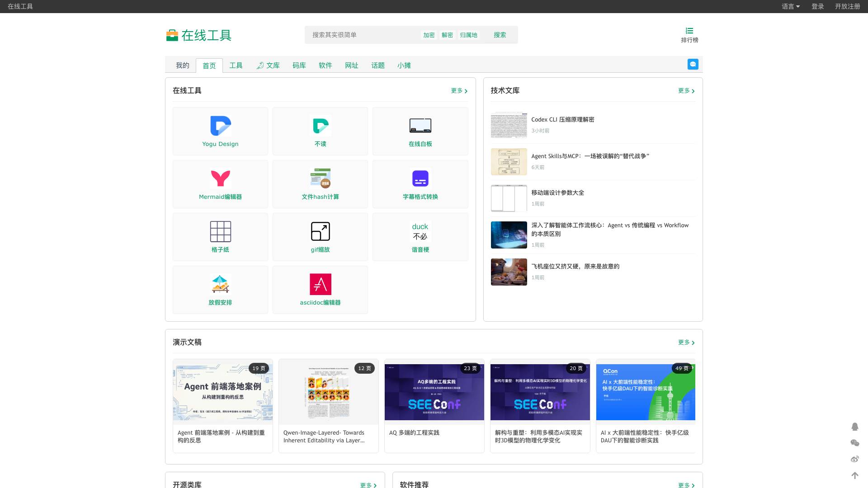Launch the 在线白板 whiteboard icon
Image resolution: width=868 pixels, height=488 pixels.
pyautogui.click(x=420, y=126)
